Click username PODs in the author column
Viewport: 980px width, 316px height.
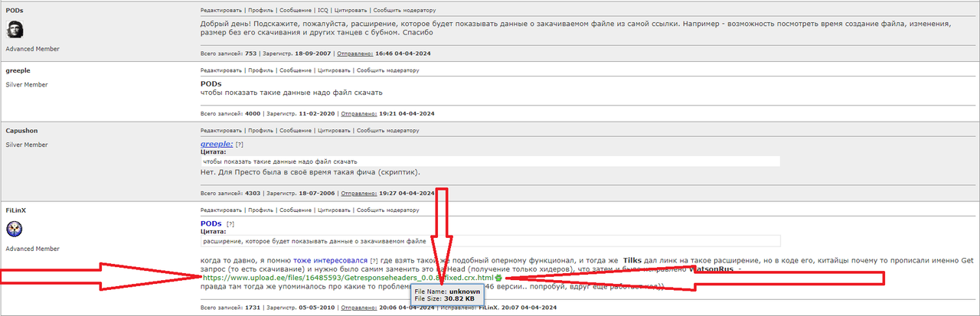click(14, 11)
